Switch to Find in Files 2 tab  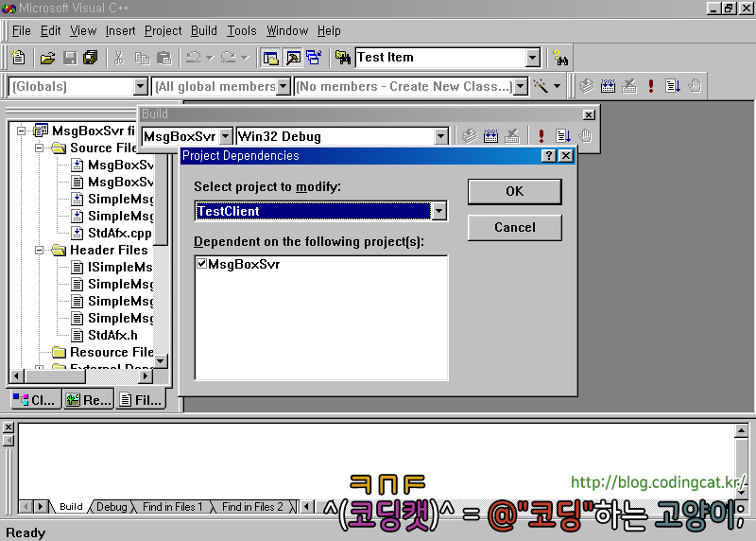click(252, 507)
